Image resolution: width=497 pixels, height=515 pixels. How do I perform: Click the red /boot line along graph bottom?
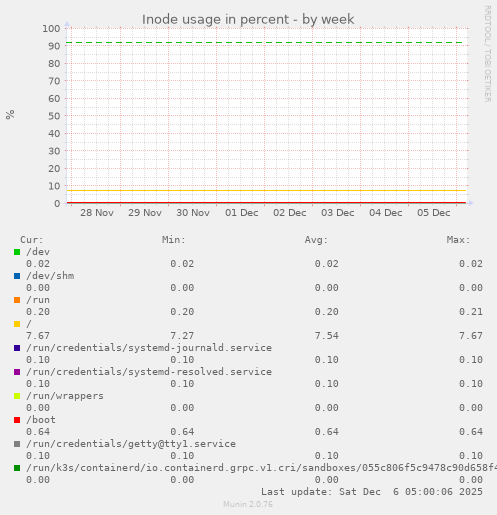coord(266,202)
